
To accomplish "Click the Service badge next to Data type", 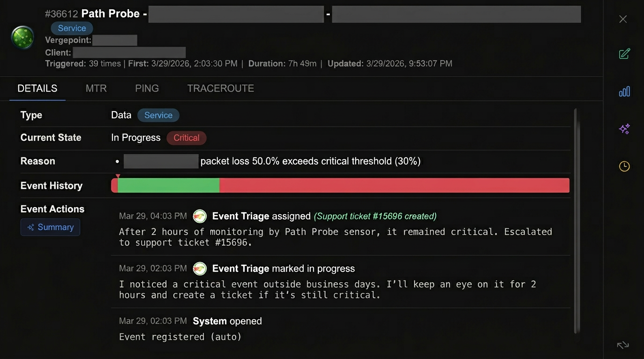I will coord(158,115).
